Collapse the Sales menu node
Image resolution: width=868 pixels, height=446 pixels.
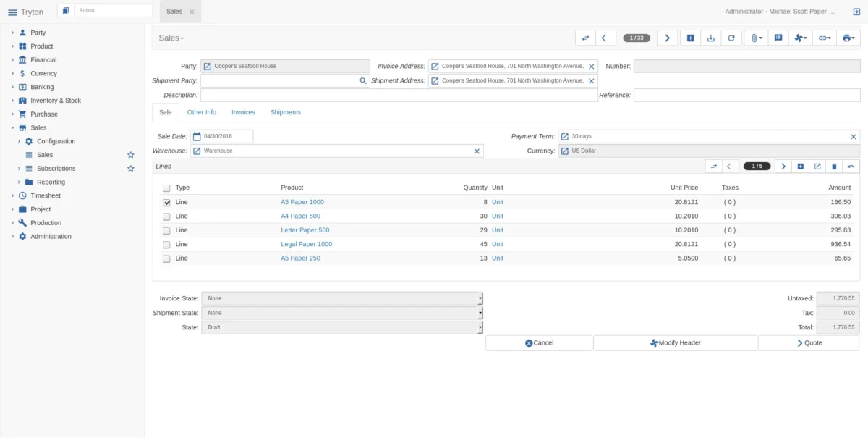pos(12,127)
